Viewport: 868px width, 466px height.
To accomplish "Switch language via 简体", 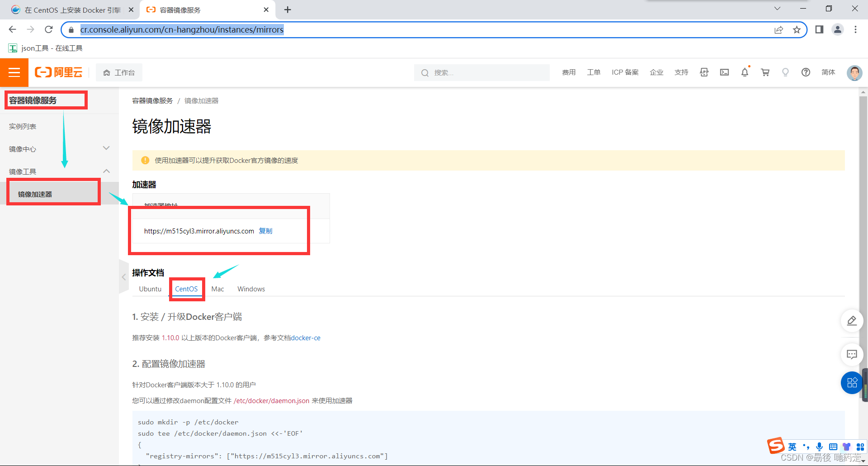I will tap(828, 72).
